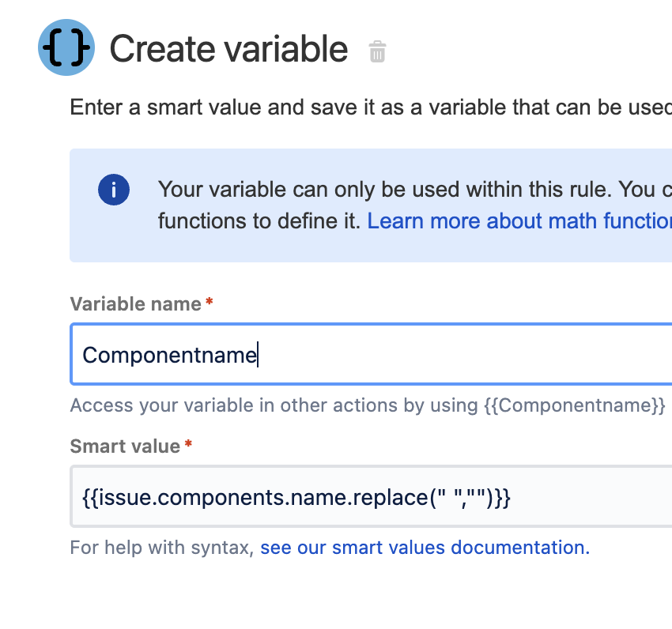Open the smart values documentation link
672x629 pixels.
(425, 547)
